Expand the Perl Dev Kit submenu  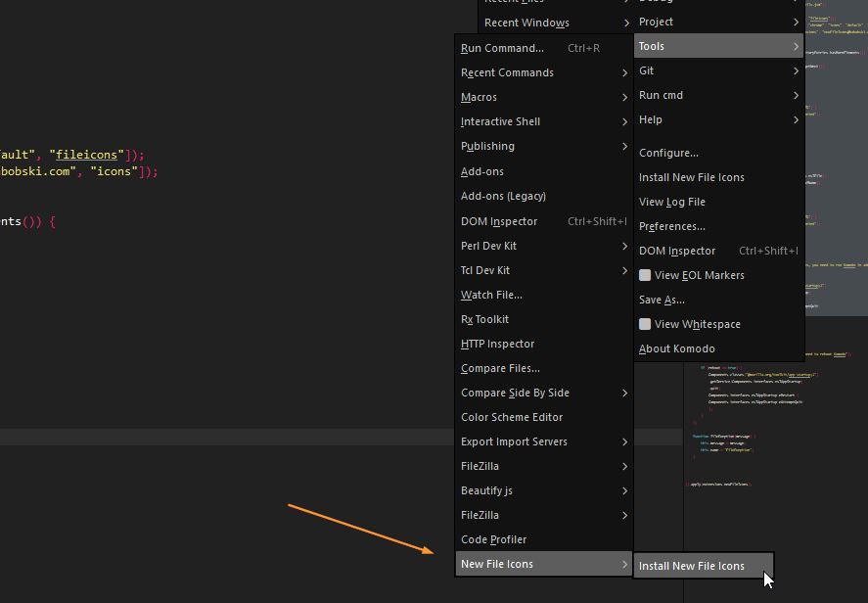pos(544,246)
